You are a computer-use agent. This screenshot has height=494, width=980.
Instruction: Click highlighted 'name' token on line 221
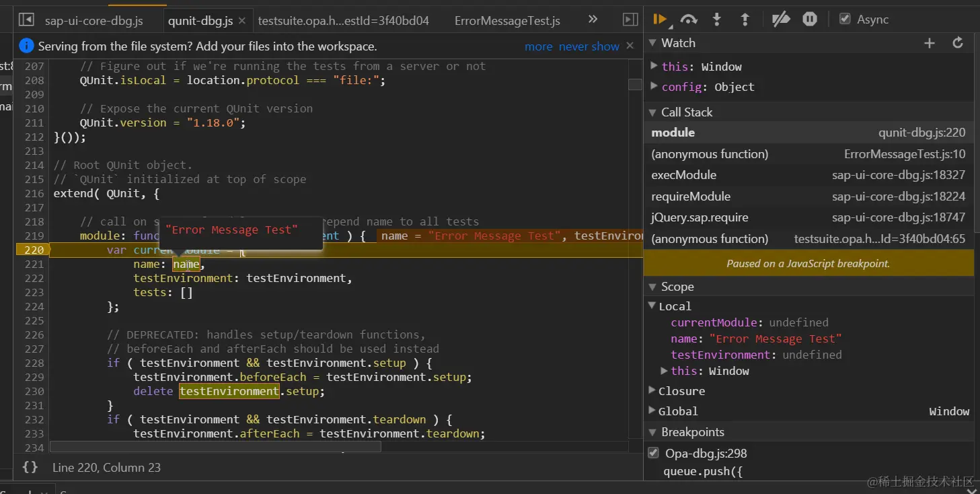pos(186,264)
